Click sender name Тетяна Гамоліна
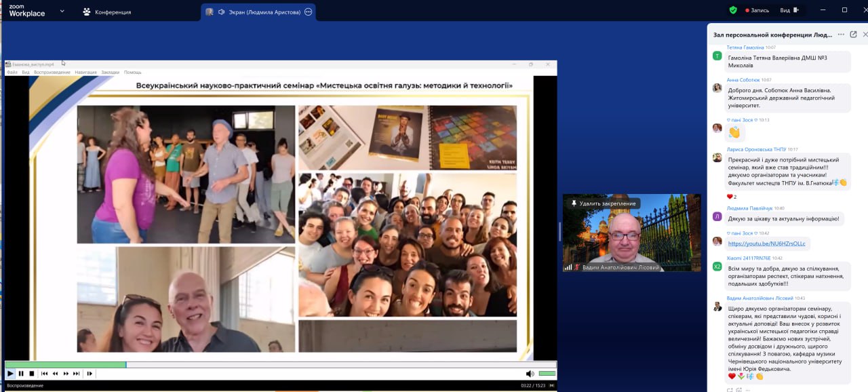This screenshot has height=392, width=868. (745, 47)
